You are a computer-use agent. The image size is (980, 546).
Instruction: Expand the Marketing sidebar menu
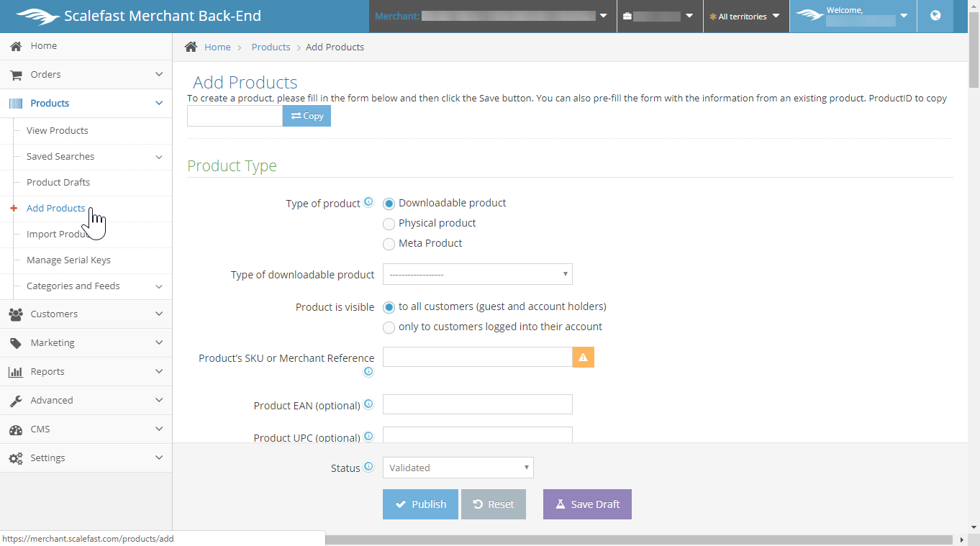86,343
